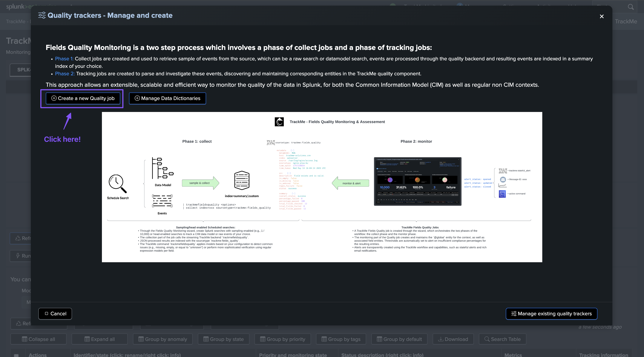Click the plus icon on Create Quality job
The image size is (644, 357).
coord(54,98)
